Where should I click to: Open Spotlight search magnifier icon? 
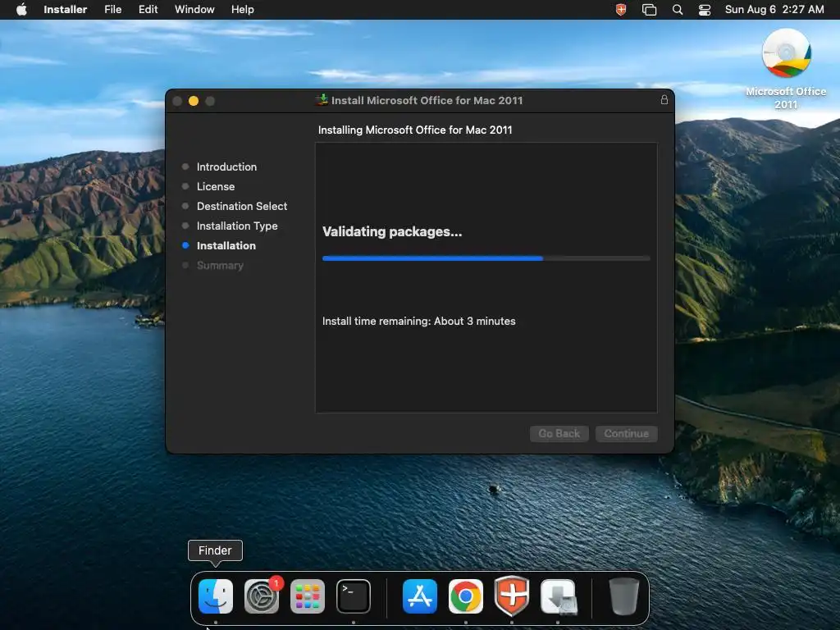tap(678, 10)
